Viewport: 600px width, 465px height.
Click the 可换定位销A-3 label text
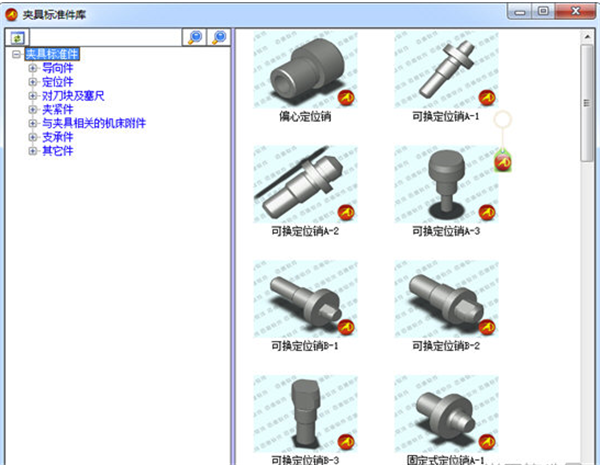(446, 231)
